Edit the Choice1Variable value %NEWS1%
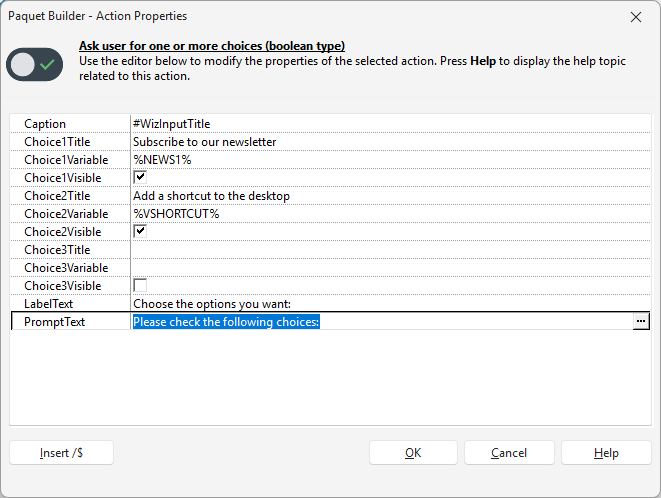 (390, 160)
